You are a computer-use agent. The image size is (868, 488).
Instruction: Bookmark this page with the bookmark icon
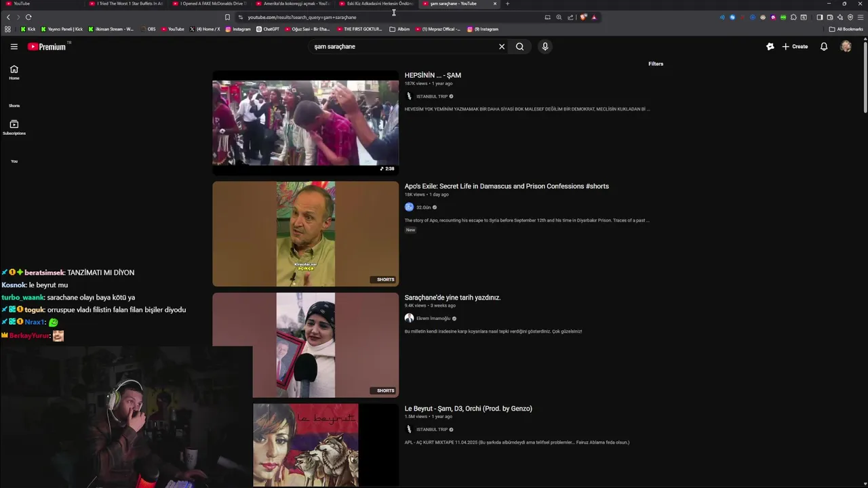(227, 17)
